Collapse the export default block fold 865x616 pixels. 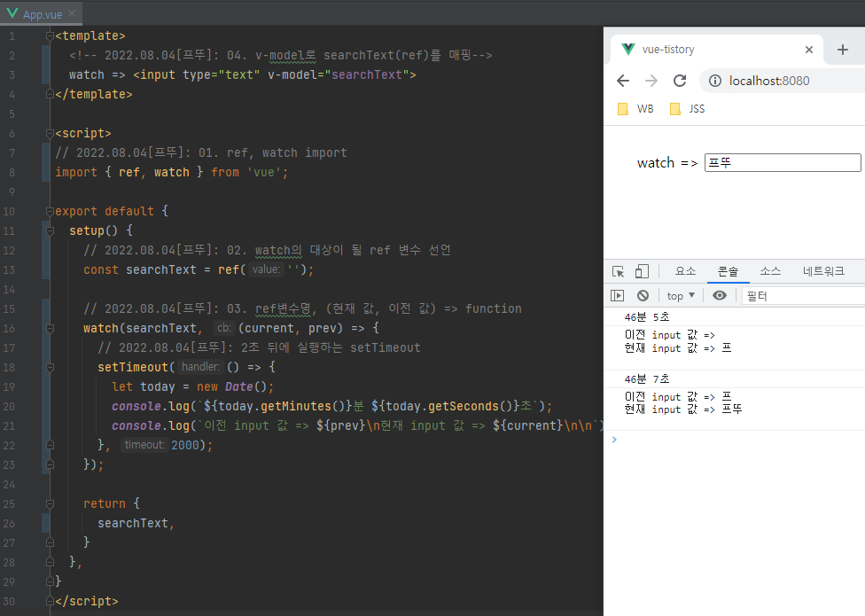pyautogui.click(x=51, y=211)
